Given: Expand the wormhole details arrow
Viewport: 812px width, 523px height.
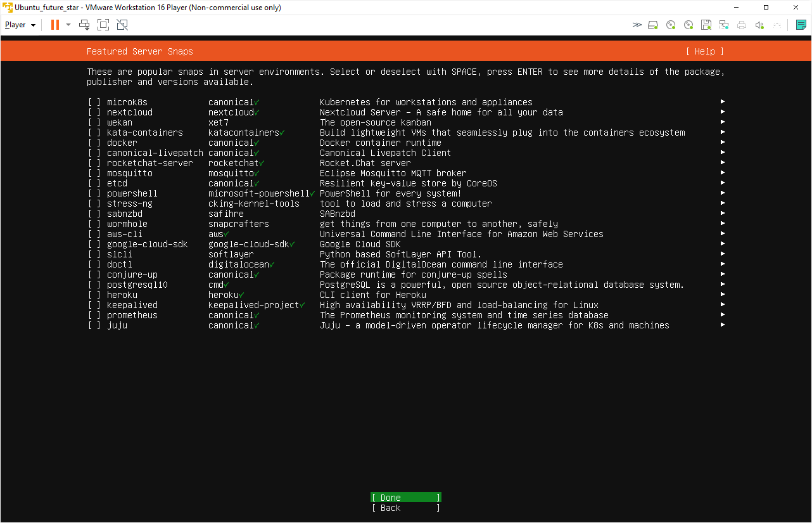Looking at the screenshot, I should [x=723, y=224].
